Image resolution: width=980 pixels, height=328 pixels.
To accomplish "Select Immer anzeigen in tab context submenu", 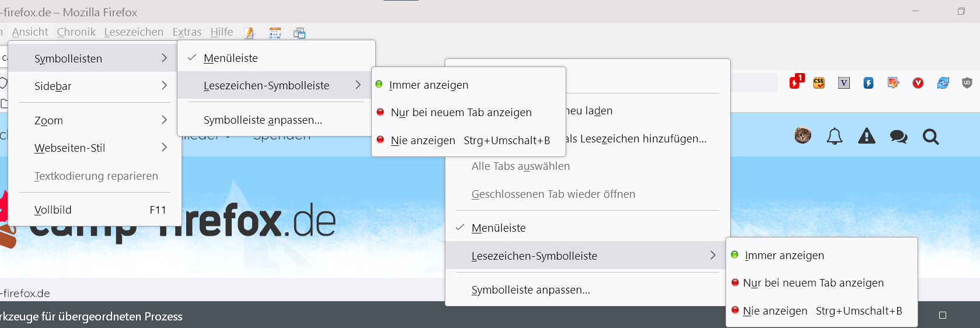I will click(822, 255).
